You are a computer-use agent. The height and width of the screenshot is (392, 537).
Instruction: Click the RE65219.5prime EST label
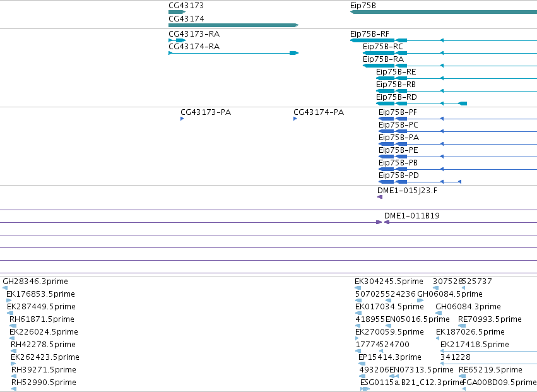click(x=490, y=370)
